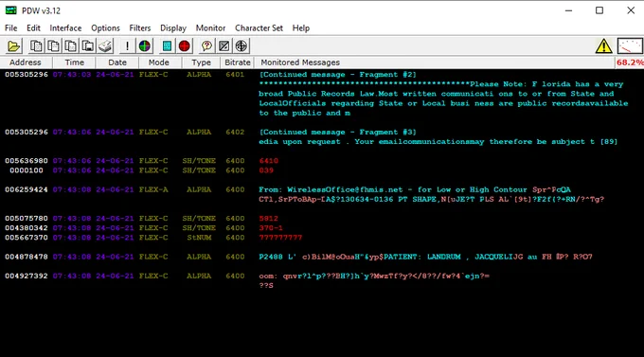644x357 pixels.
Task: Click the WirelessOffice@fhmis.net message line
Action: click(415, 189)
